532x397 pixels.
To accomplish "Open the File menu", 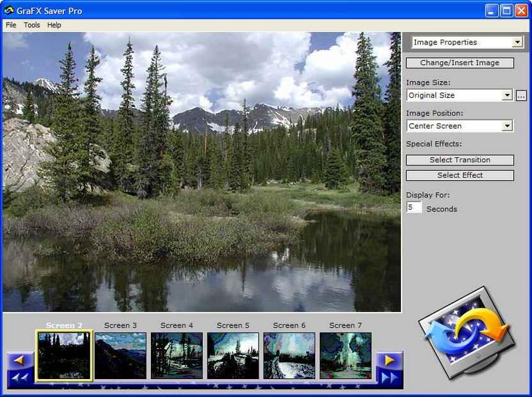I will (11, 25).
